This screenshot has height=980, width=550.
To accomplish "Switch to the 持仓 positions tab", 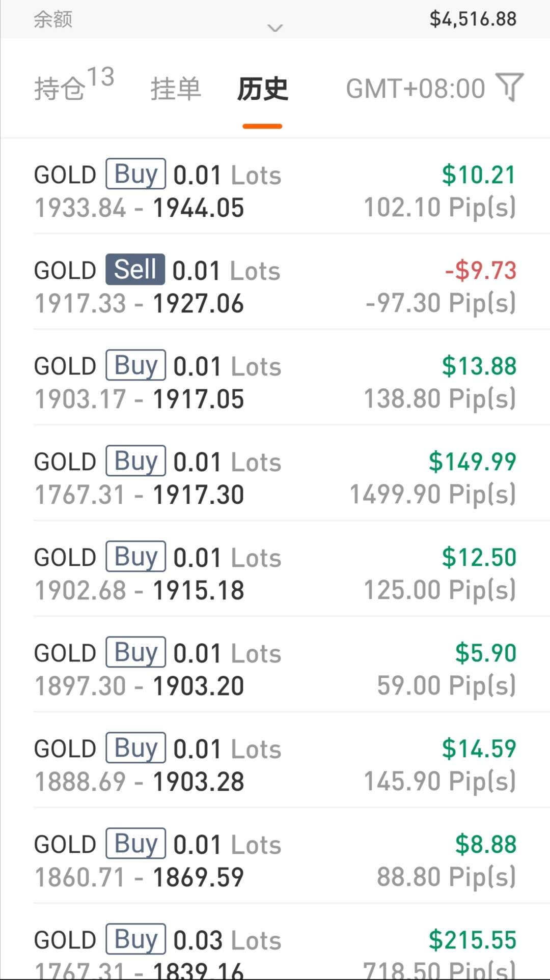I will [x=60, y=89].
